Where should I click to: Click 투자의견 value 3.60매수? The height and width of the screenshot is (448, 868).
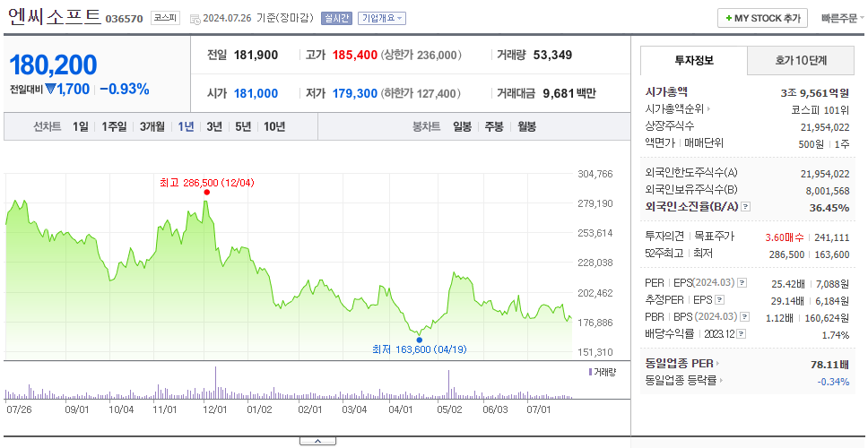(x=785, y=237)
